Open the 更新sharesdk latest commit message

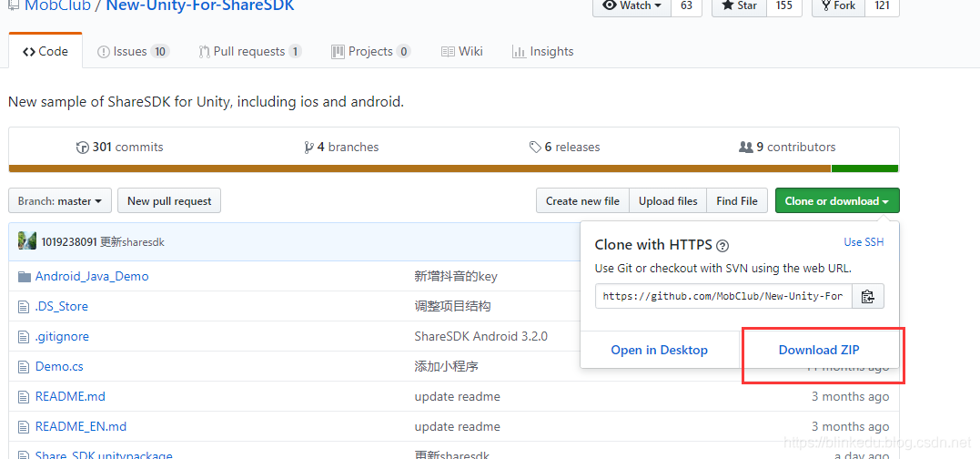(x=133, y=242)
